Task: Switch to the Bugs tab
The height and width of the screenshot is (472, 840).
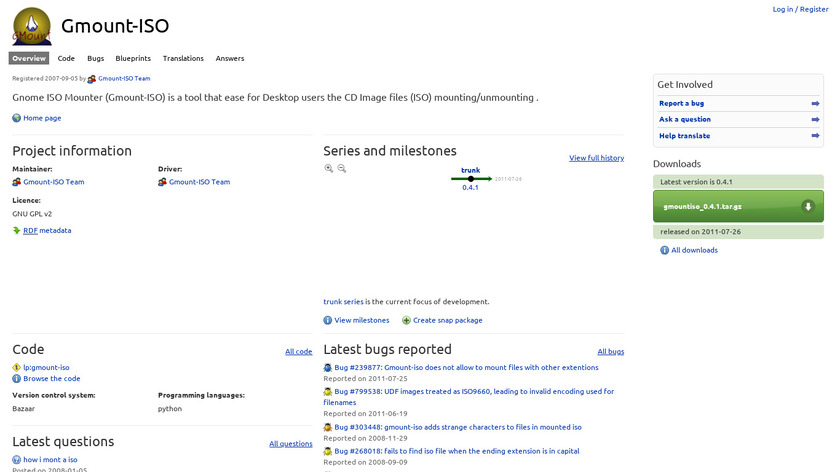Action: (x=95, y=58)
